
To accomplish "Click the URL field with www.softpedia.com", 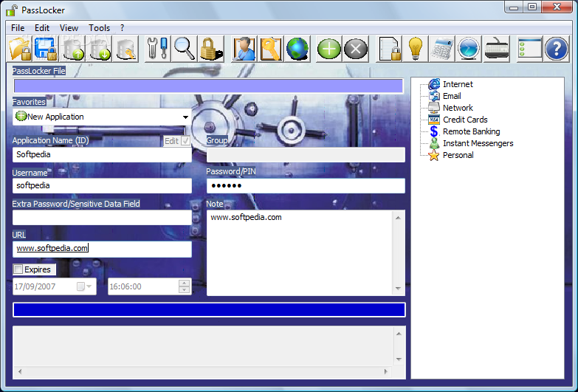I will 102,249.
